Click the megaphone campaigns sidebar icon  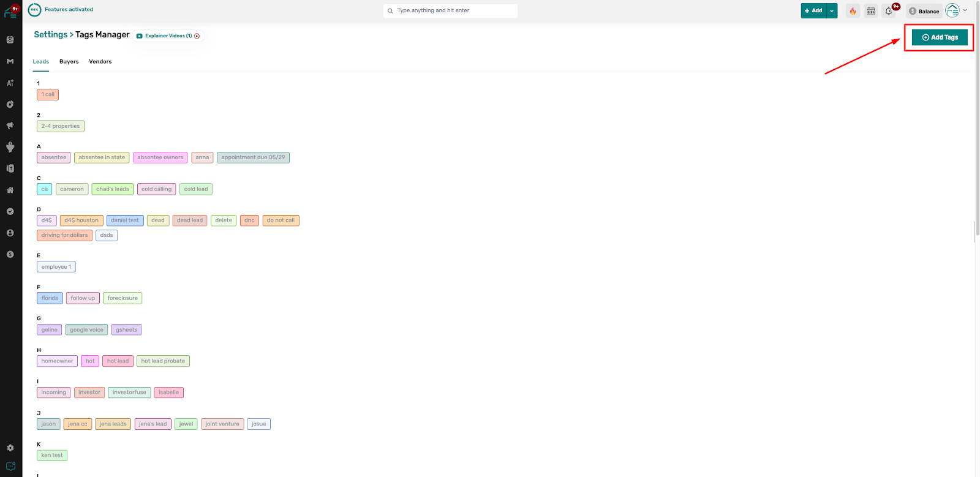10,126
